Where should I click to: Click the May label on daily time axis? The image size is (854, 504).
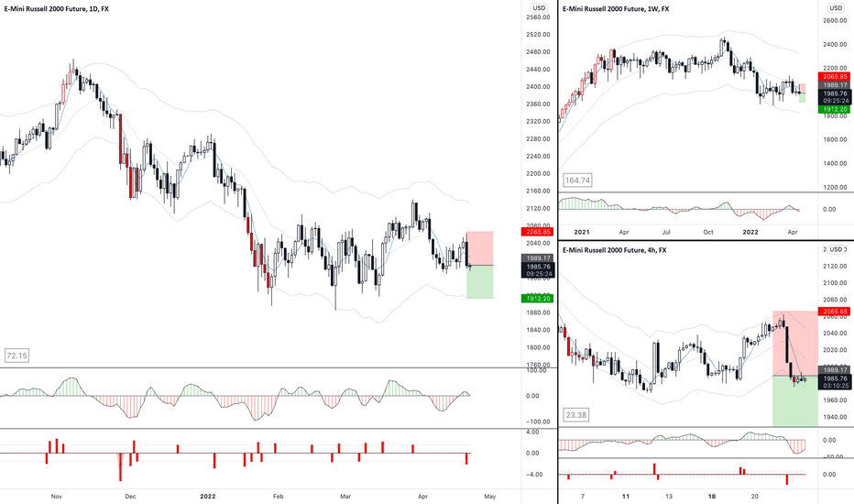coord(489,497)
